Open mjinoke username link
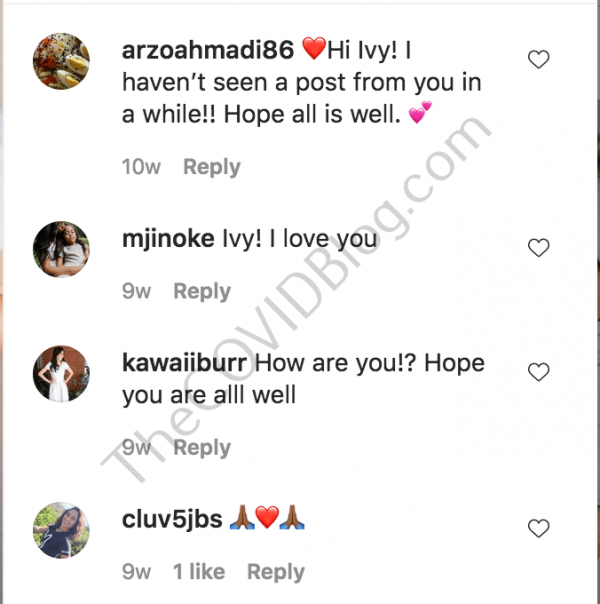Screen dimensions: 600x604 (168, 239)
